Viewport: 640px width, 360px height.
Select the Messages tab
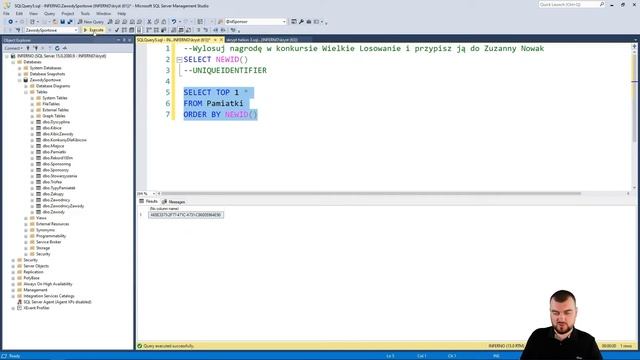point(173,202)
